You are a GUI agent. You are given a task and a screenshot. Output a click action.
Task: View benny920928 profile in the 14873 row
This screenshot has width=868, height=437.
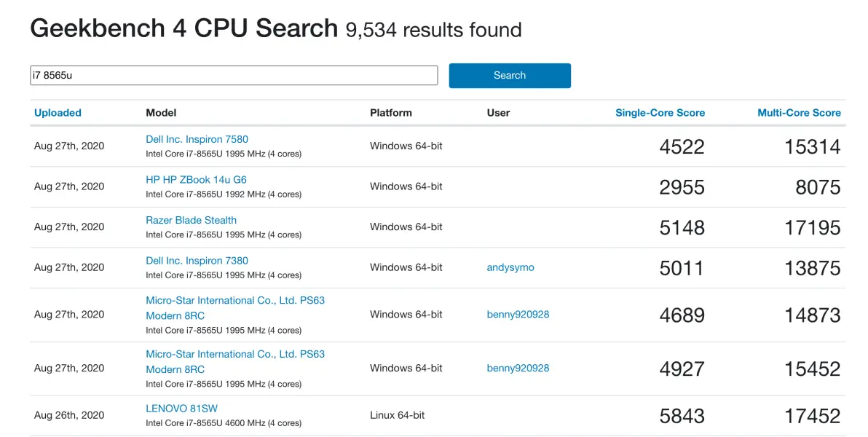pos(518,314)
